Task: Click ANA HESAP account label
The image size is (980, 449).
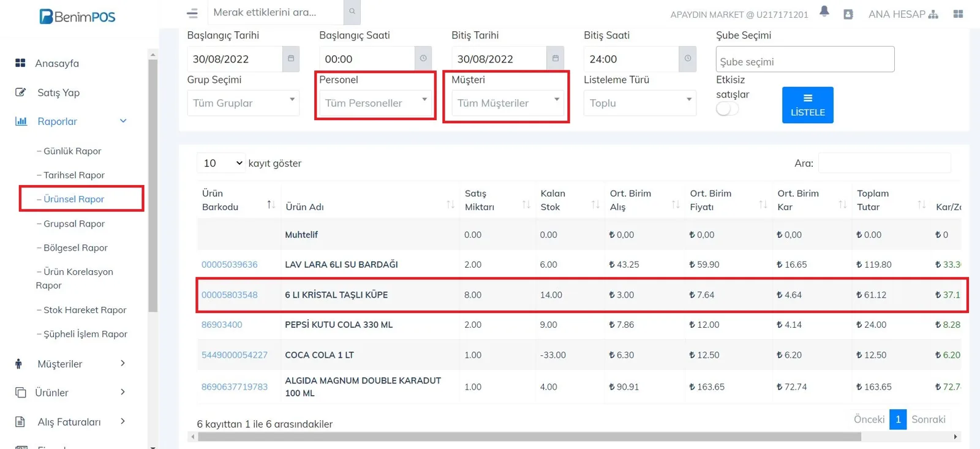Action: pos(897,14)
